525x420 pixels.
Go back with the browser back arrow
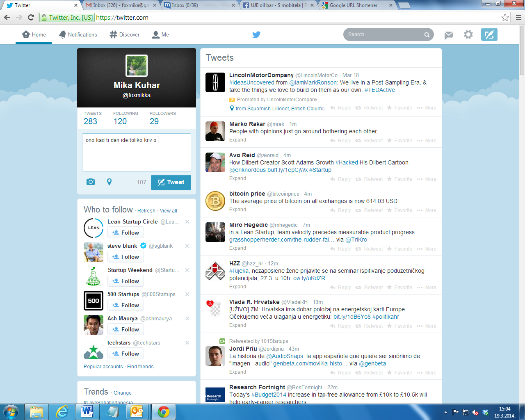click(x=7, y=17)
